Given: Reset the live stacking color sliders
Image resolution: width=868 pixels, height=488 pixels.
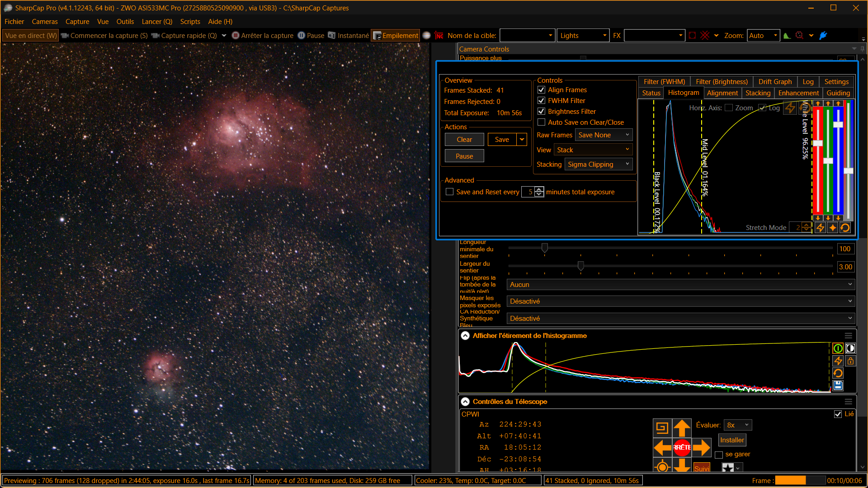Looking at the screenshot, I should point(845,228).
